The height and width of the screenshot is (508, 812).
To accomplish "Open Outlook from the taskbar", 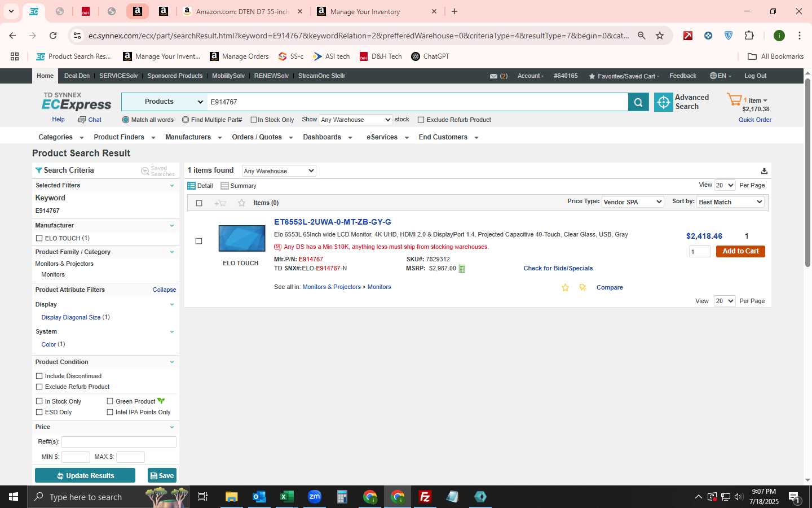I will (x=259, y=497).
